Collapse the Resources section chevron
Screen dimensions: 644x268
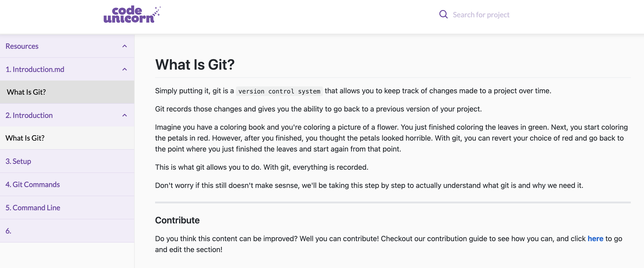[x=124, y=46]
